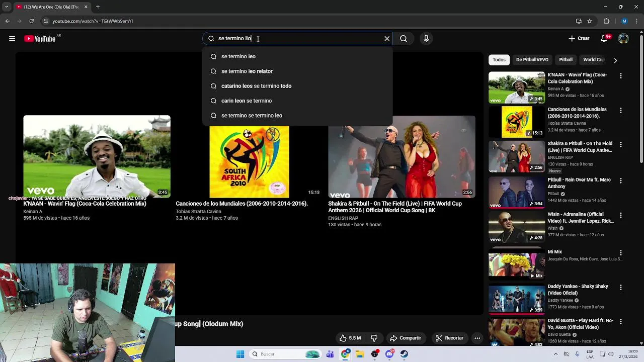Click the Recortar clip button
The height and width of the screenshot is (362, 644).
click(x=449, y=338)
